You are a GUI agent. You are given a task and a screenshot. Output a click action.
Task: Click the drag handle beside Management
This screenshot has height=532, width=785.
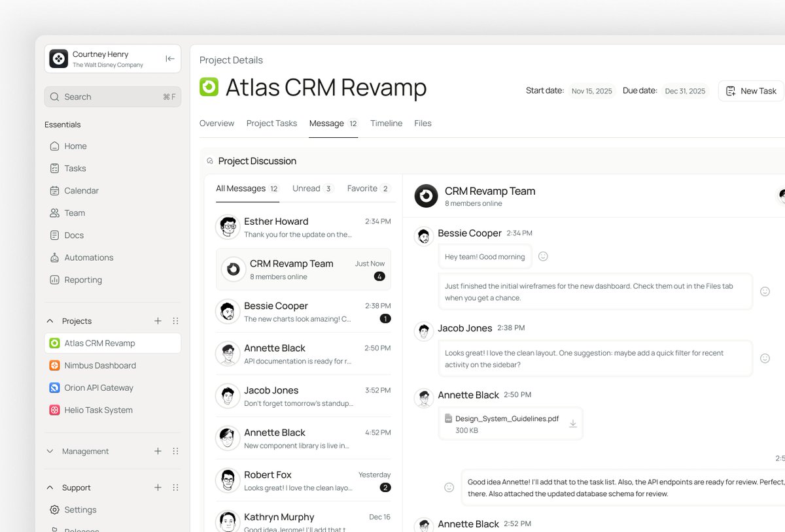[x=175, y=451]
